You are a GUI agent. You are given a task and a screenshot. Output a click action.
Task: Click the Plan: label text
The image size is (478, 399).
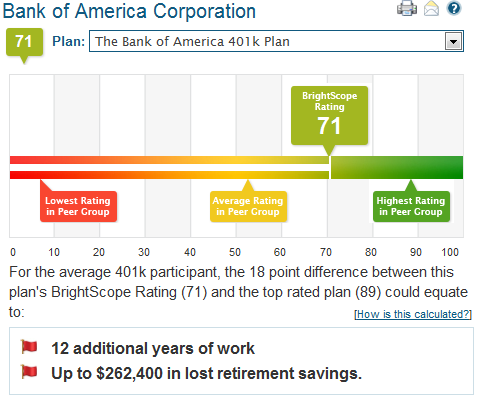click(x=68, y=41)
